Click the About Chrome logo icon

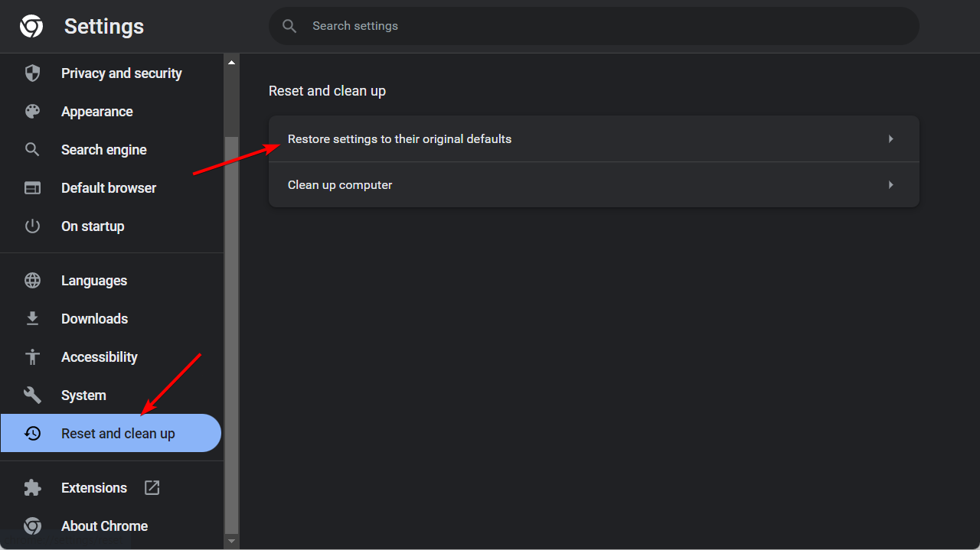point(32,526)
